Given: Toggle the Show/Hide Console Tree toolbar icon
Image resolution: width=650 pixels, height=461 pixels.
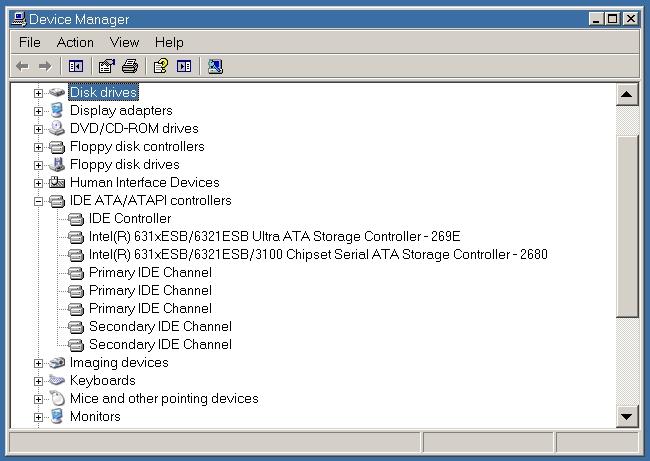Looking at the screenshot, I should [x=76, y=66].
